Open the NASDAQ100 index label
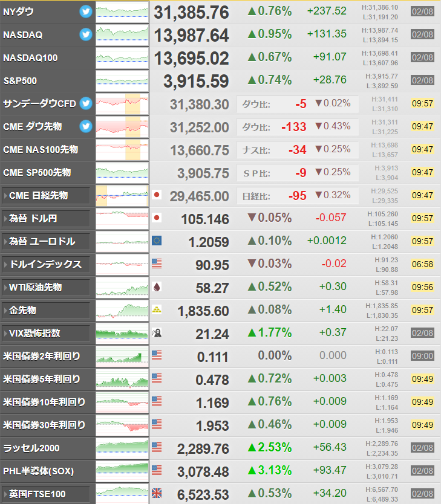Image resolution: width=441 pixels, height=504 pixels. click(x=30, y=58)
